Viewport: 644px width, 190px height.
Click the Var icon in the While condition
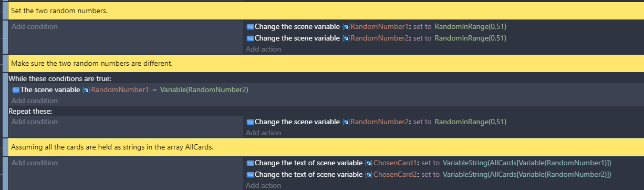(x=15, y=89)
